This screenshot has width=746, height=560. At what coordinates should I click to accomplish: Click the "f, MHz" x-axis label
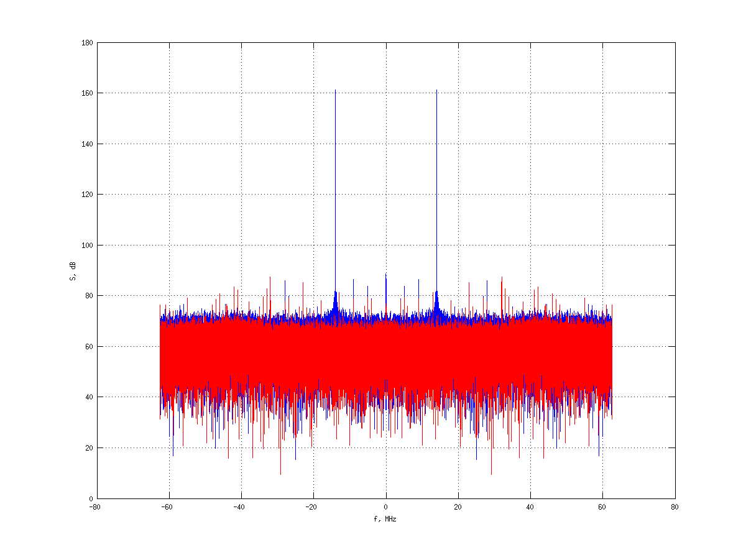pos(385,518)
